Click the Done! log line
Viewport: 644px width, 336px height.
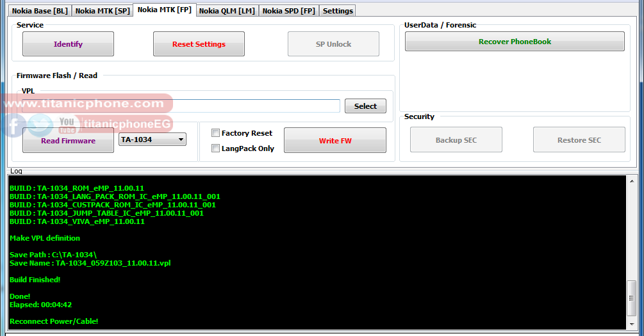(x=20, y=296)
